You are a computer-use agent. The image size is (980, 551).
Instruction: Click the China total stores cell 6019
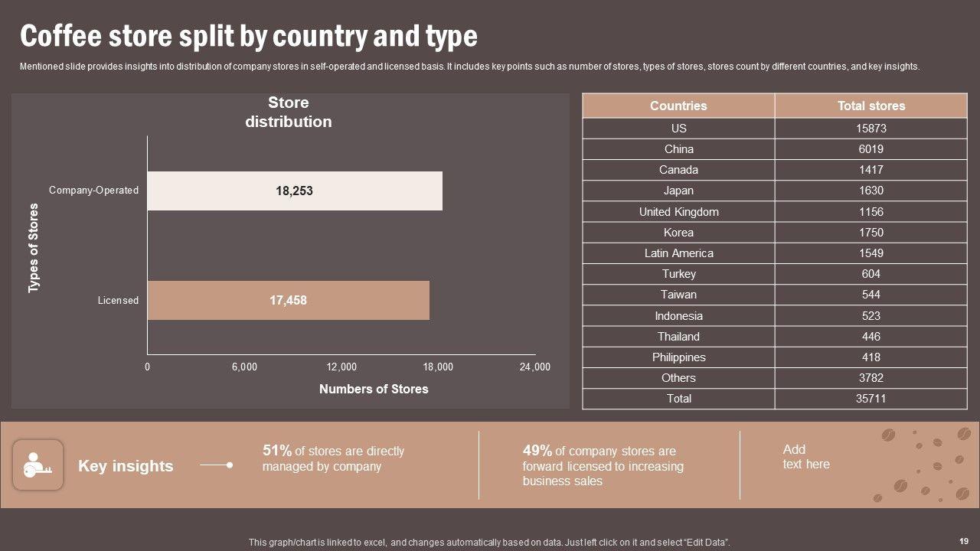871,149
